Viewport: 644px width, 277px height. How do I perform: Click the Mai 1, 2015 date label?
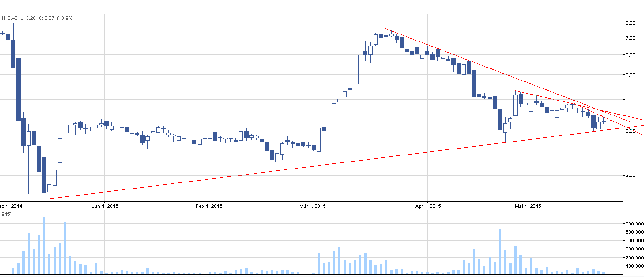pos(527,206)
